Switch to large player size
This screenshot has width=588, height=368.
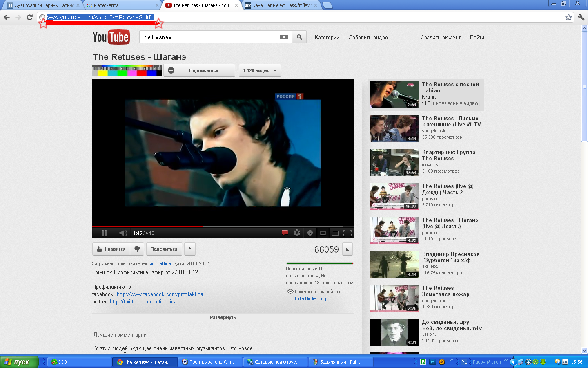tap(335, 233)
